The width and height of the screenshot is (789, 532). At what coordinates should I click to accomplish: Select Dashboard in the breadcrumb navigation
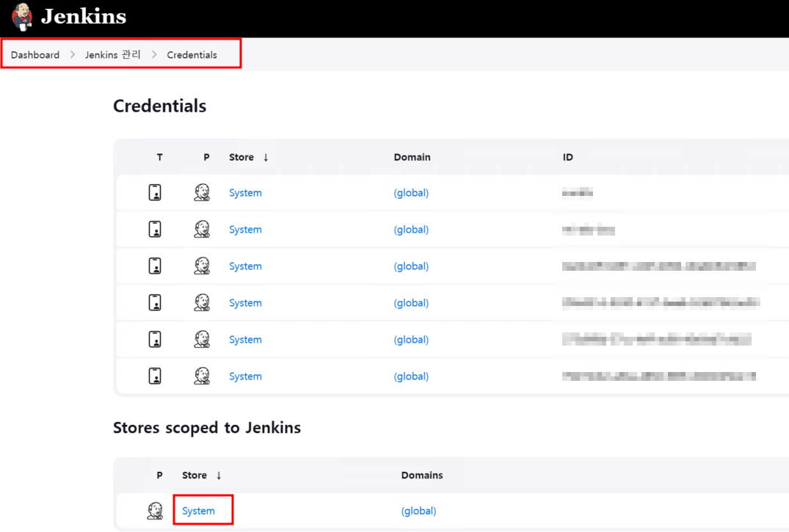pyautogui.click(x=34, y=54)
